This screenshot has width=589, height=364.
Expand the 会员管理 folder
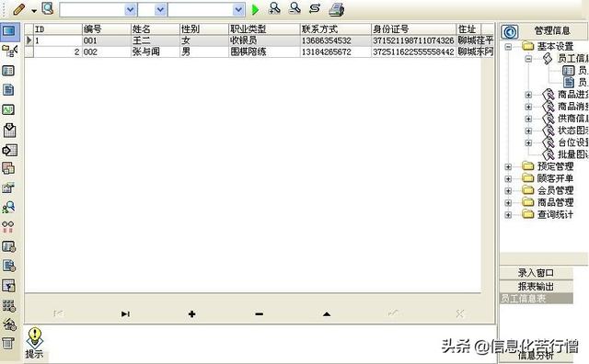pyautogui.click(x=508, y=190)
